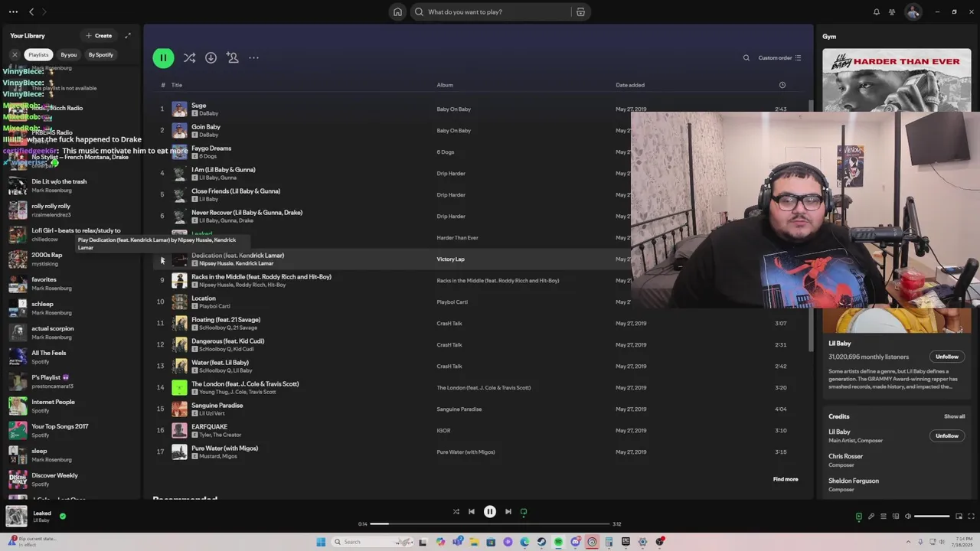This screenshot has width=980, height=551.
Task: Enter full screen mode in the player
Action: coord(971,517)
